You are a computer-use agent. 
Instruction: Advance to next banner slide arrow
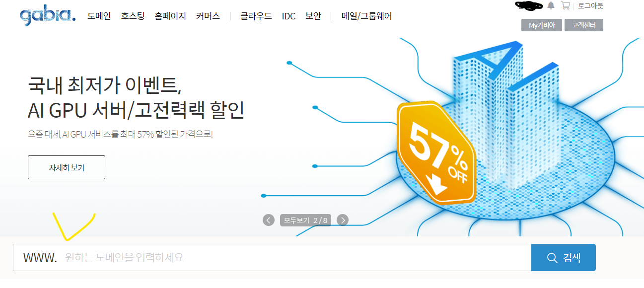(x=343, y=220)
